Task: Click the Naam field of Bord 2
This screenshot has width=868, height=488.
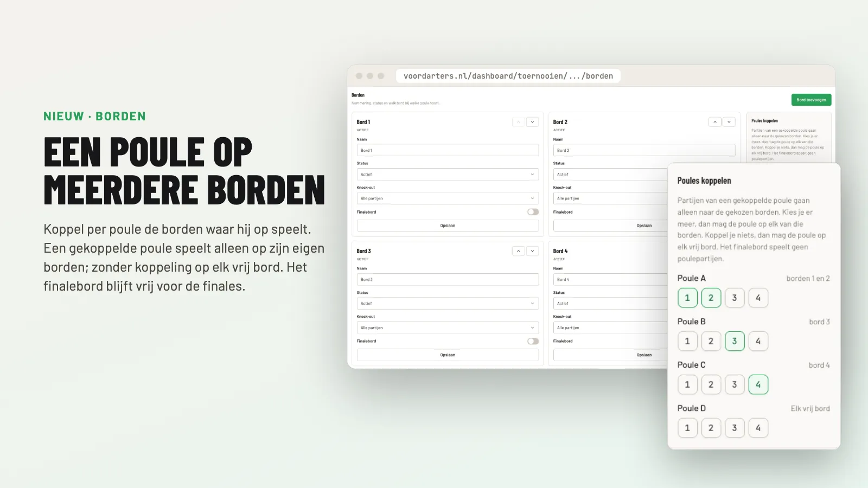Action: [644, 150]
